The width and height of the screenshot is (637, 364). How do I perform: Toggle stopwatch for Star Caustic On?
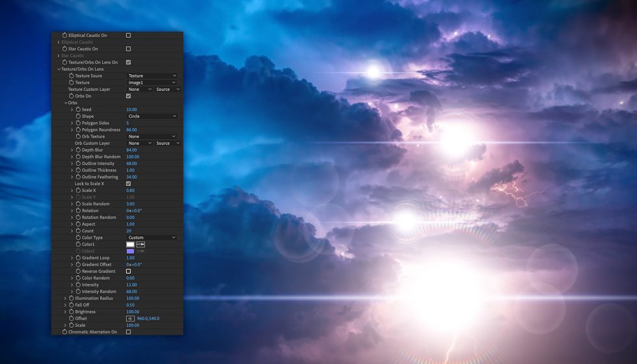(x=64, y=49)
